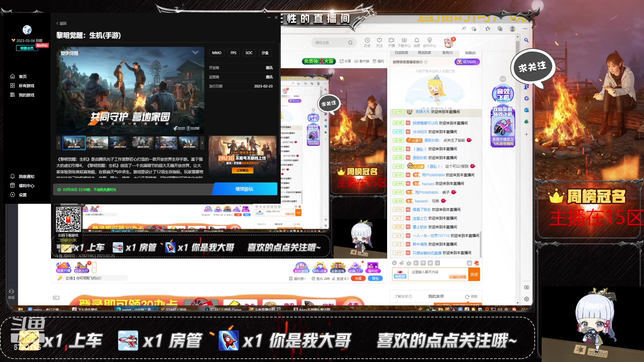Collapse the 音效飞机 widget minus button
Image resolution: width=644 pixels, height=362 pixels.
pyautogui.click(x=503, y=79)
